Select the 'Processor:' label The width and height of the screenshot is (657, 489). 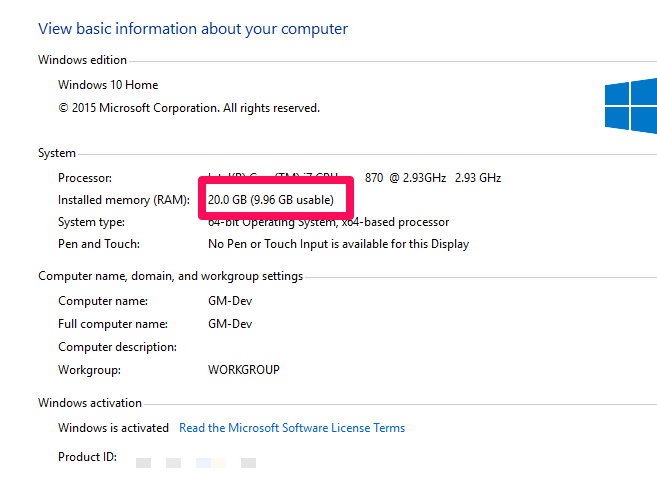(x=85, y=178)
